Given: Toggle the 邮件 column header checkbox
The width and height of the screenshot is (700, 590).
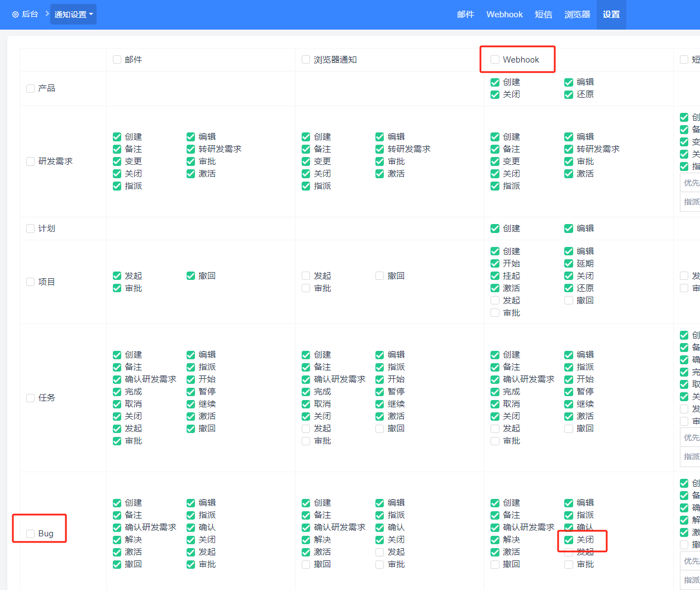Looking at the screenshot, I should 117,60.
